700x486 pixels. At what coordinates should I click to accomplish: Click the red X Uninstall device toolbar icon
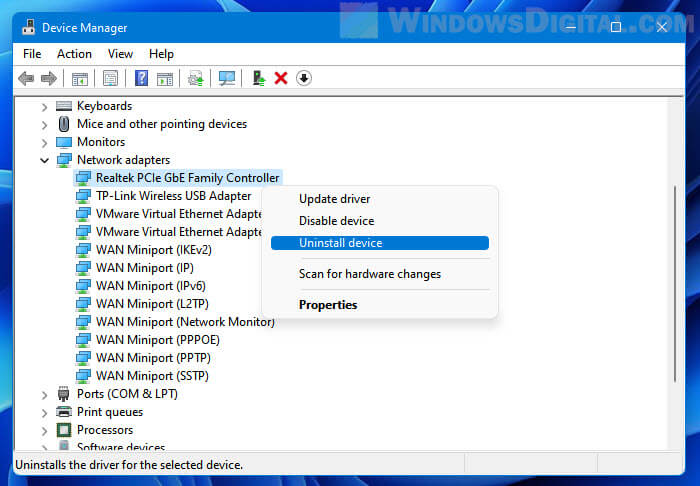pos(281,79)
